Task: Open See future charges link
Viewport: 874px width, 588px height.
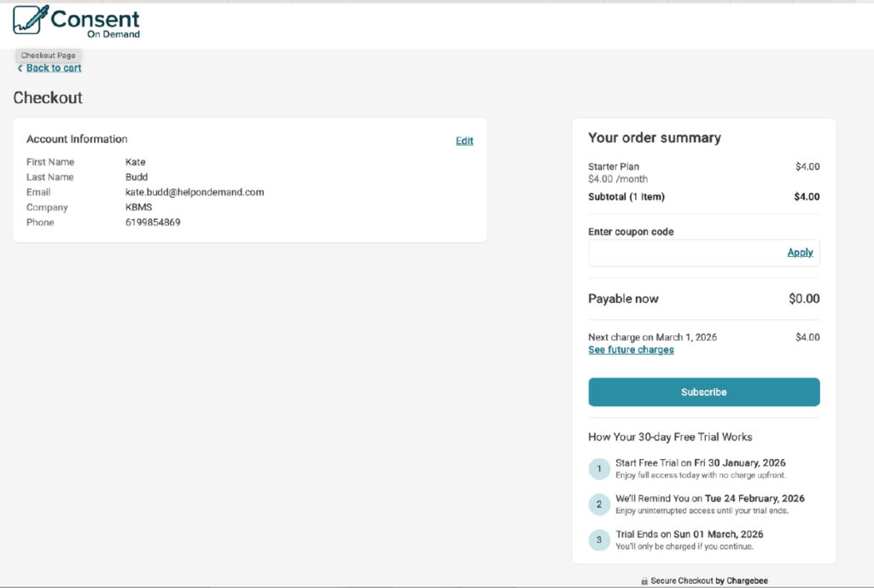Action: [631, 350]
